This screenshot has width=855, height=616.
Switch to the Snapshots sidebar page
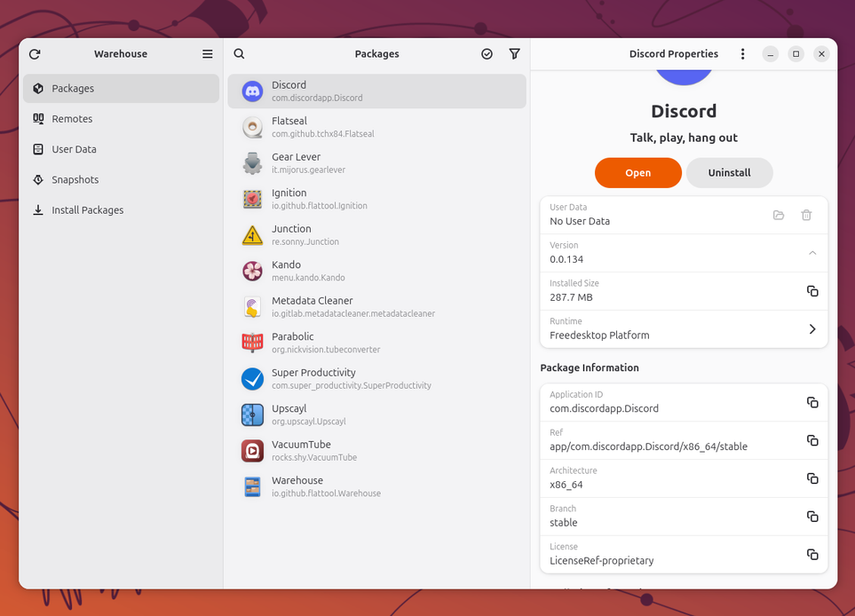point(121,180)
